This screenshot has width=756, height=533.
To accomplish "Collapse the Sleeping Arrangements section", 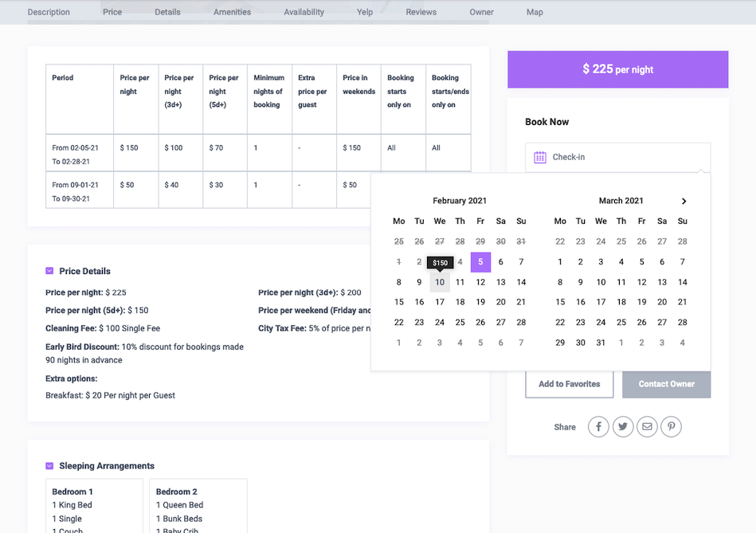I will (x=49, y=466).
